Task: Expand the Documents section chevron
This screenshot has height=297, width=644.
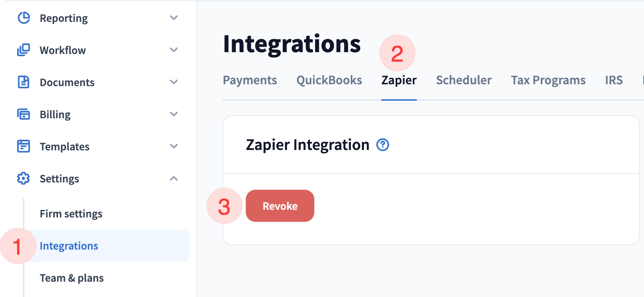Action: (174, 82)
